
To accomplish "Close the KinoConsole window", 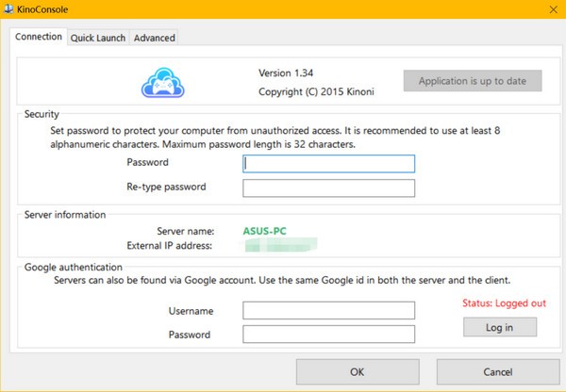I will [550, 9].
